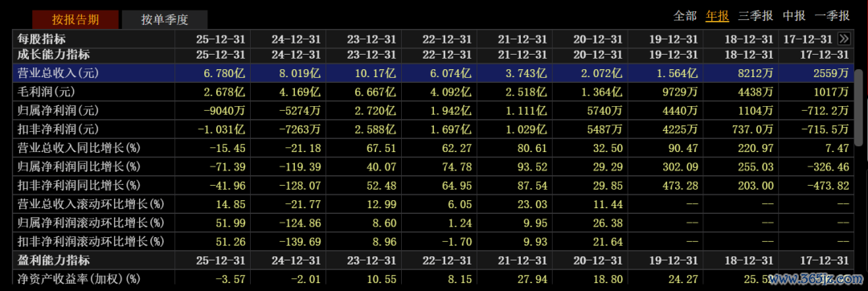
Task: Click the 18-12-31 column header in 每股指标 row
Action: [x=748, y=39]
